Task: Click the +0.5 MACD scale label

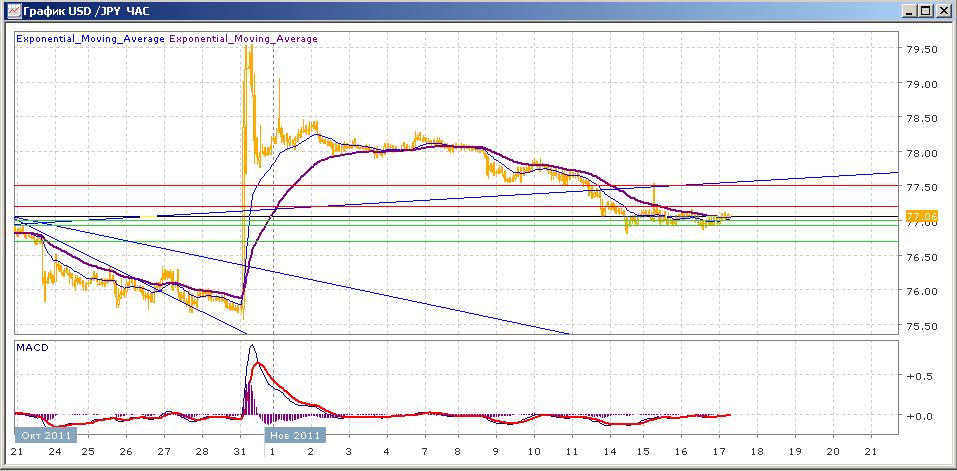Action: click(920, 376)
